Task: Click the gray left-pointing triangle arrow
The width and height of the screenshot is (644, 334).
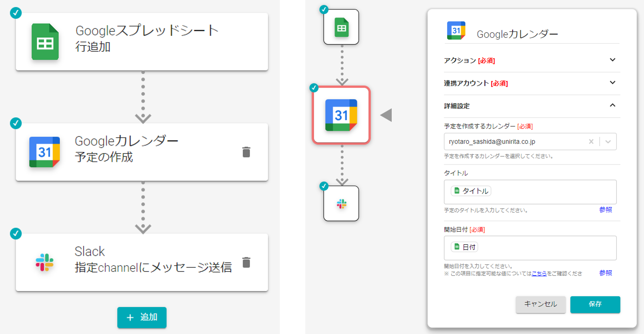Action: (387, 115)
